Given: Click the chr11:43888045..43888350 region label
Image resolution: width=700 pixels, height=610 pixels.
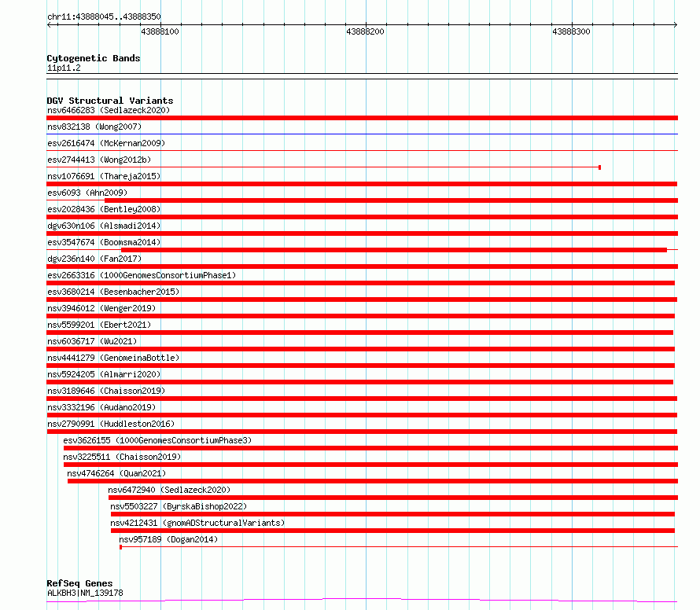Looking at the screenshot, I should pos(104,17).
